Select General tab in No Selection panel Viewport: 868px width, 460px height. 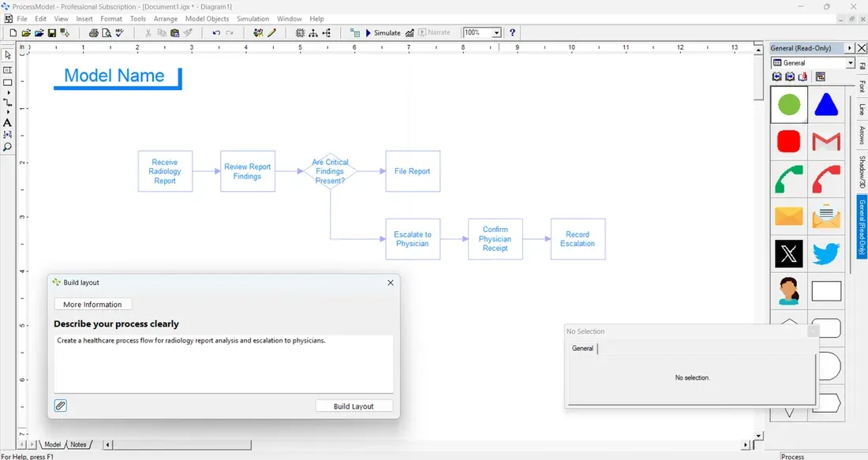[582, 348]
